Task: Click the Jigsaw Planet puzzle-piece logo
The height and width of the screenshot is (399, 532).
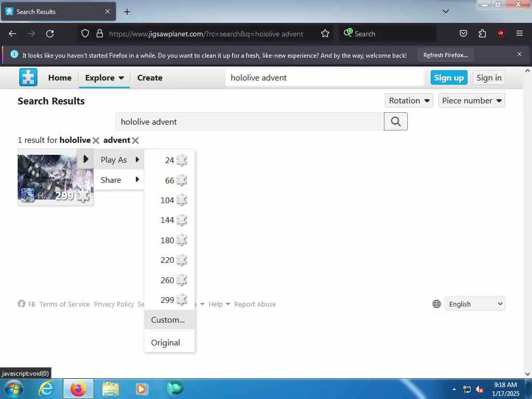Action: [28, 77]
